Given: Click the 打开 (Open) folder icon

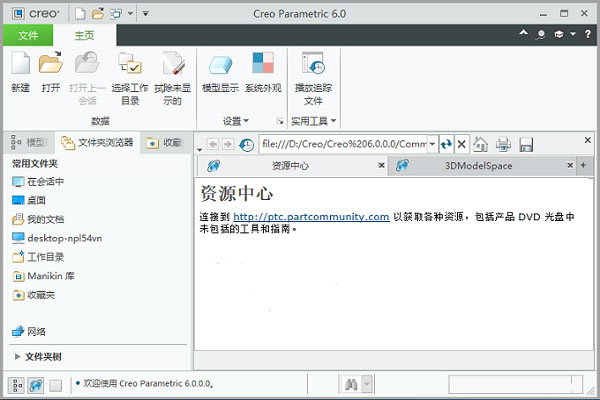Looking at the screenshot, I should click(50, 66).
